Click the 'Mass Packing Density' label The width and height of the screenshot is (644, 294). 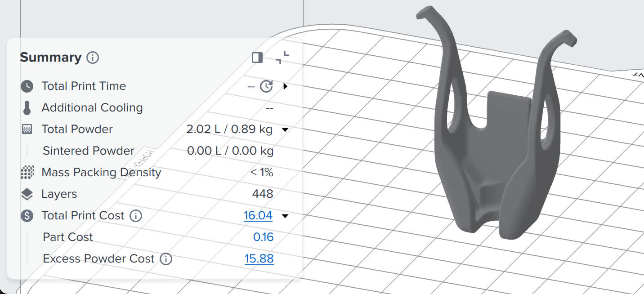click(x=101, y=173)
